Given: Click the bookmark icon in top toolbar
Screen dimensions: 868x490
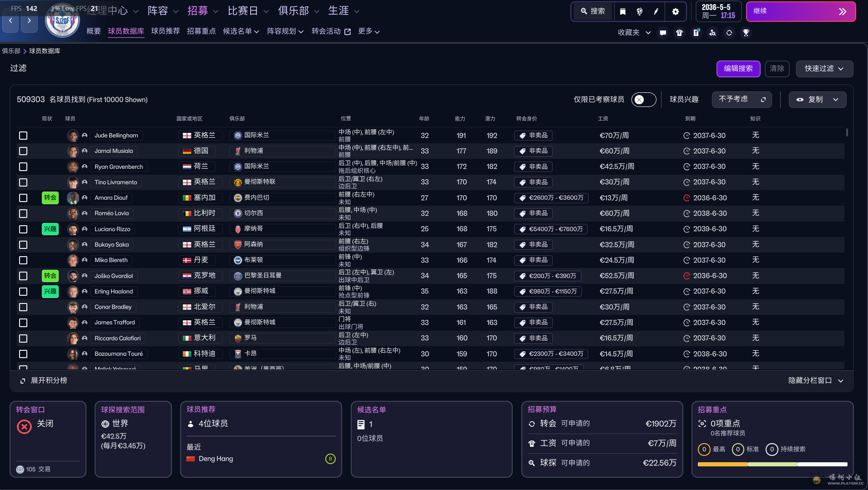Looking at the screenshot, I should (623, 11).
